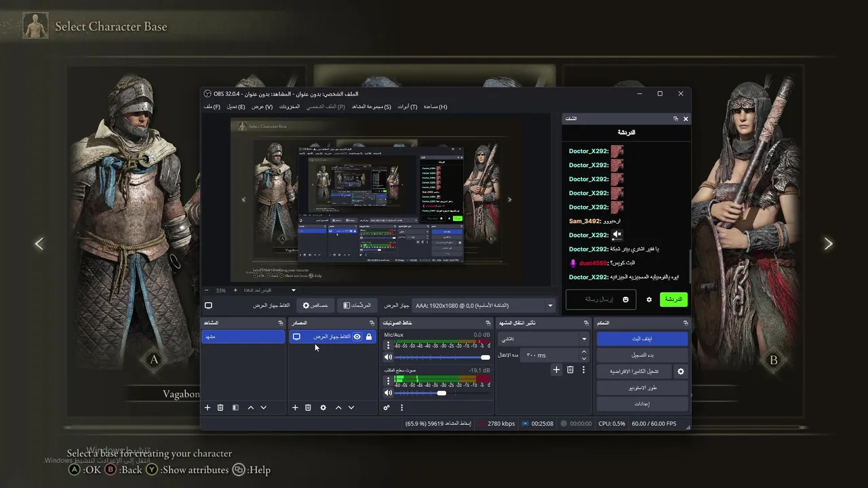Click the previous character arrow in game

[x=39, y=244]
